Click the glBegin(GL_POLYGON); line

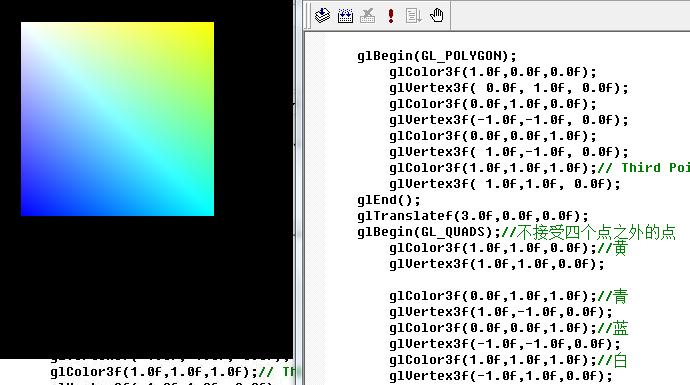coord(437,56)
